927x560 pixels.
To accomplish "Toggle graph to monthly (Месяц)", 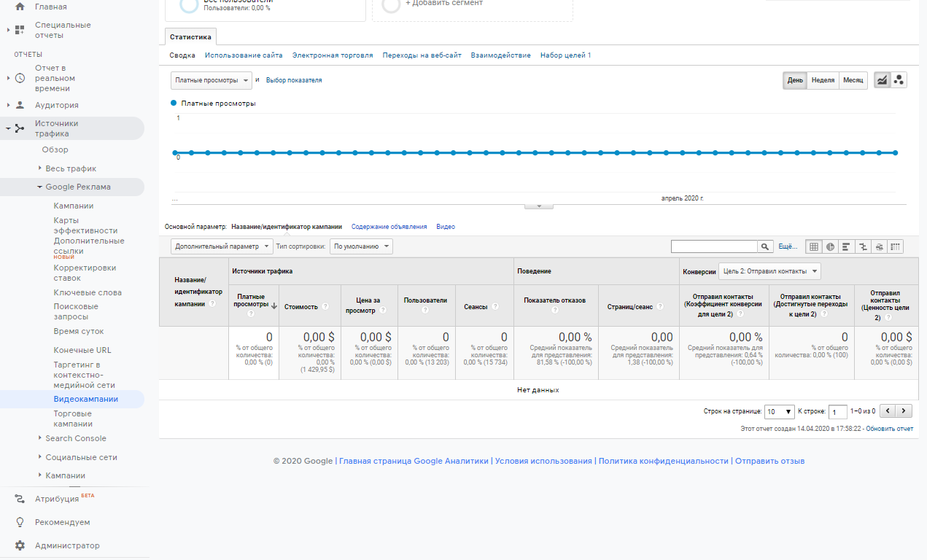I will (x=853, y=80).
